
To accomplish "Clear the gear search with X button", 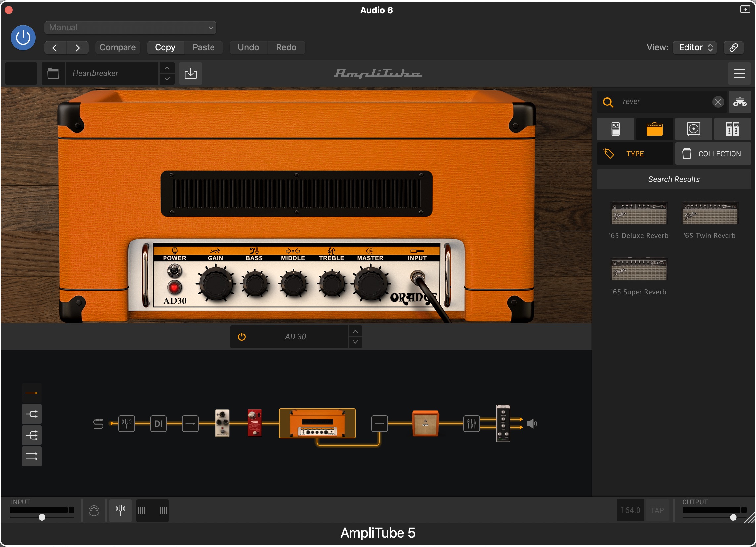I will [x=718, y=102].
